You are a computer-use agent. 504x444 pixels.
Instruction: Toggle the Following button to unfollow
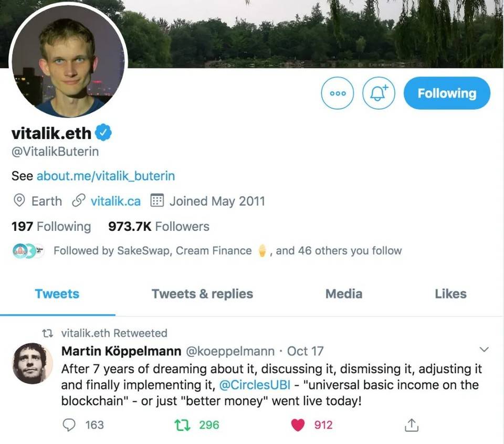447,93
